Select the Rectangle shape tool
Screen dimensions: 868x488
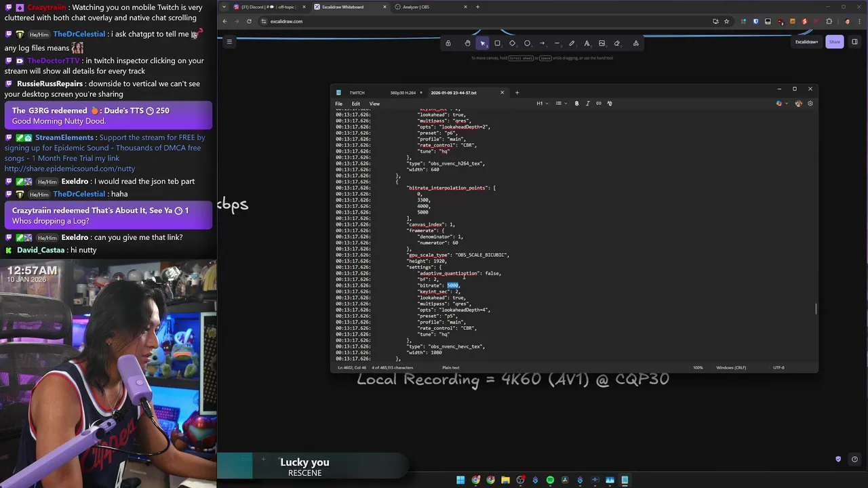[x=497, y=43]
